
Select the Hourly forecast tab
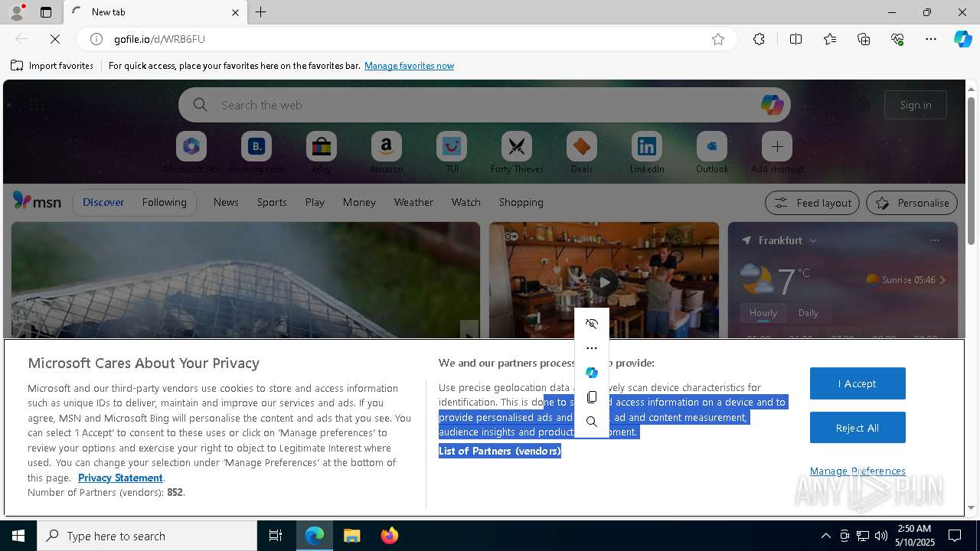point(763,313)
